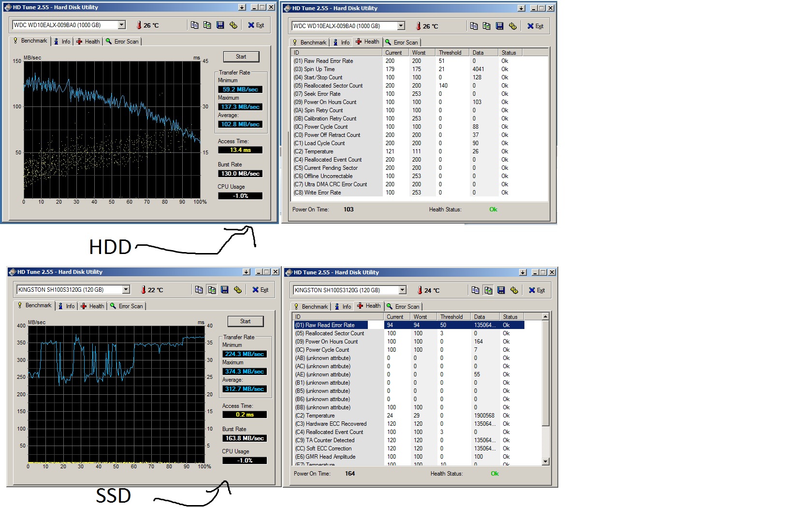Select (C3) Hardware ECC Recovered row

point(409,424)
